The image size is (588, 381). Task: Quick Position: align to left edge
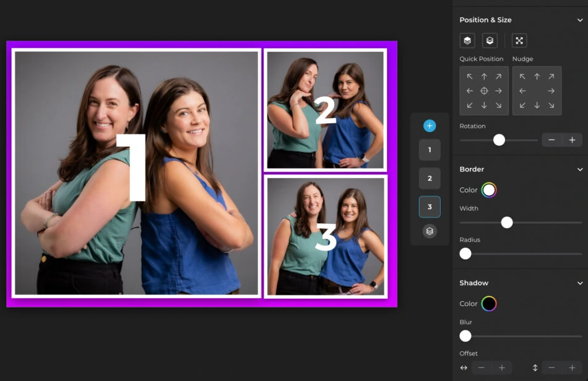tap(470, 91)
